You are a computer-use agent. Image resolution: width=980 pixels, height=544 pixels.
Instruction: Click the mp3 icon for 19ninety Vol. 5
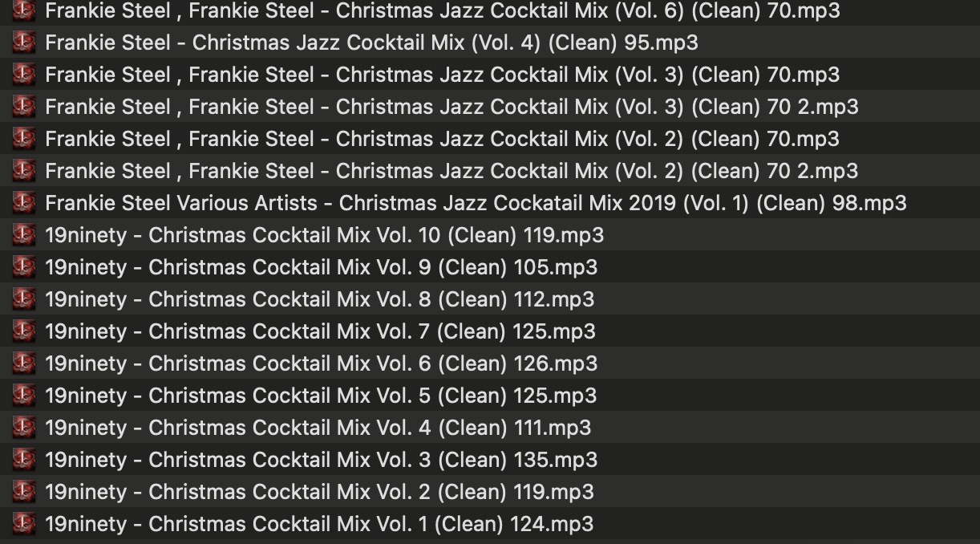pos(24,396)
